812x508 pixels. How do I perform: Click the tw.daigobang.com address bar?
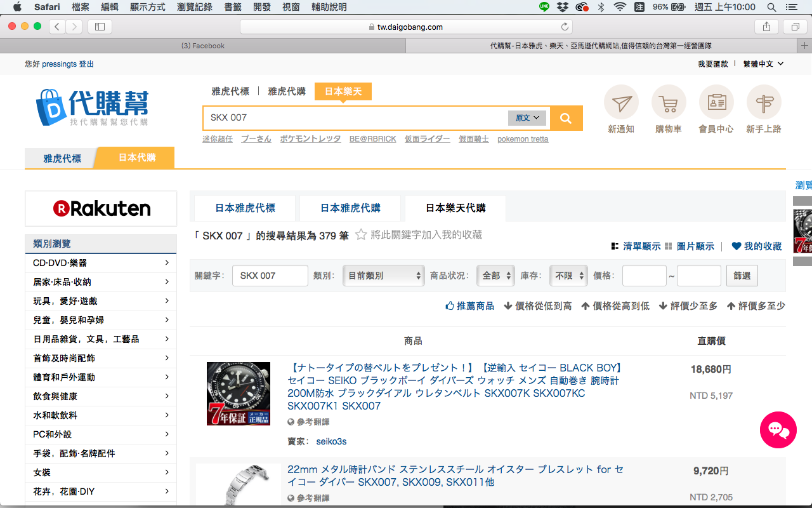click(x=406, y=27)
